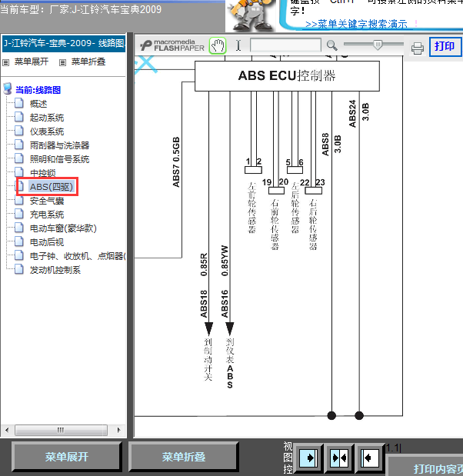Click the 到制动开关 label in diagram
463x476 pixels.
[208, 359]
